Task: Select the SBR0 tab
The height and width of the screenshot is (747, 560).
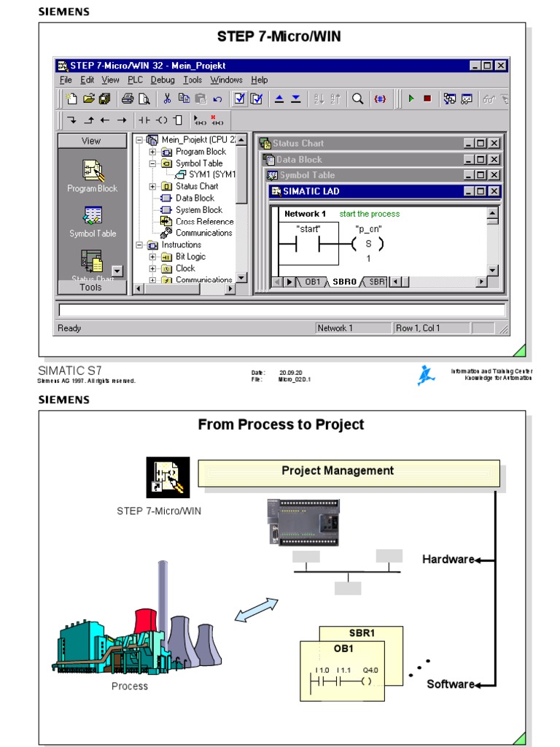Action: coord(344,282)
